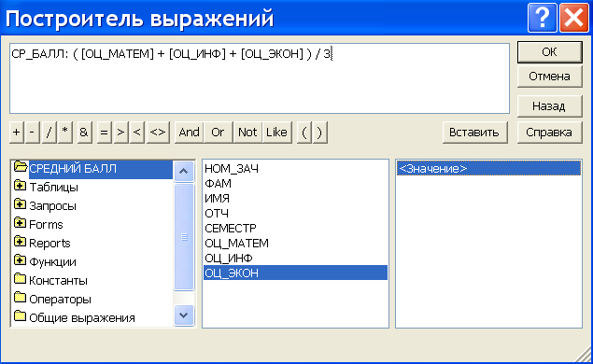Select the Общие выражения tree label

point(82,318)
